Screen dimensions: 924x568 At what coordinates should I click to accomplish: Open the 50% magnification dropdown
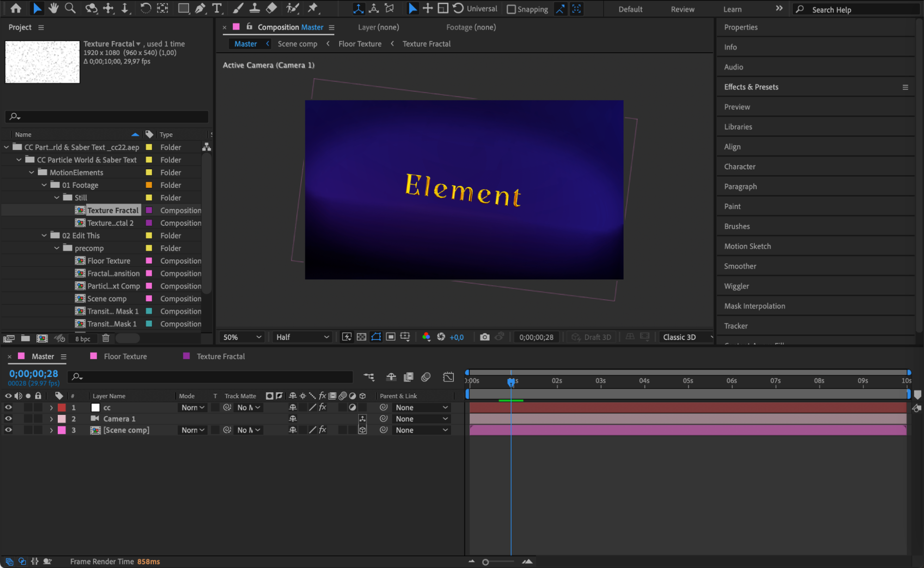[242, 337]
